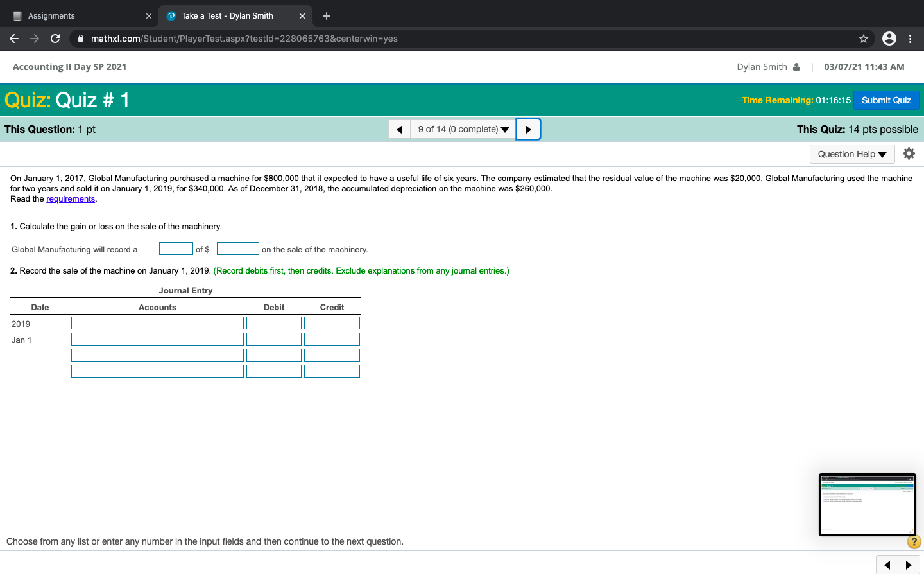This screenshot has height=578, width=924.
Task: Open the Chrome profile avatar icon
Action: pyautogui.click(x=889, y=39)
